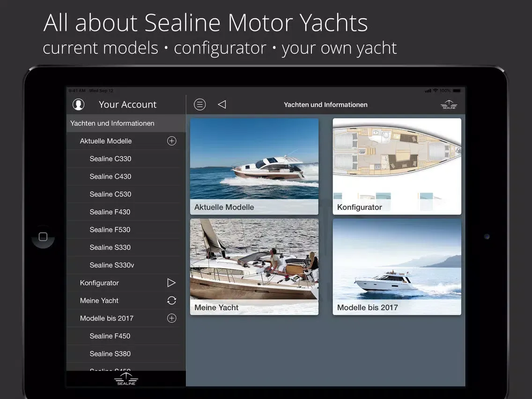
Task: Expand Modelle bis 2017 using plus icon
Action: click(172, 318)
